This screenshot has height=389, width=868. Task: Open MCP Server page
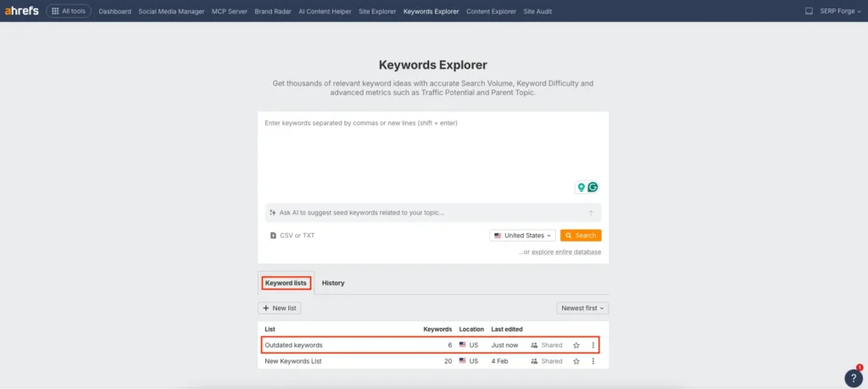pos(230,11)
